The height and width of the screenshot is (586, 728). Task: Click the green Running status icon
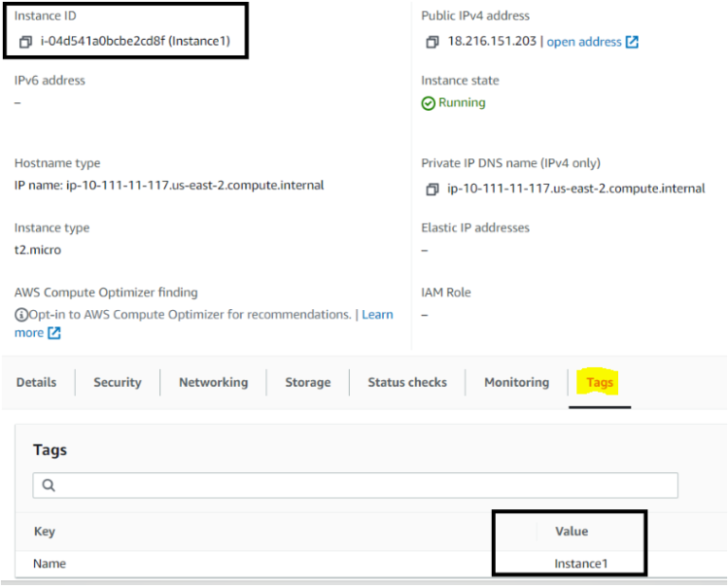(x=428, y=103)
